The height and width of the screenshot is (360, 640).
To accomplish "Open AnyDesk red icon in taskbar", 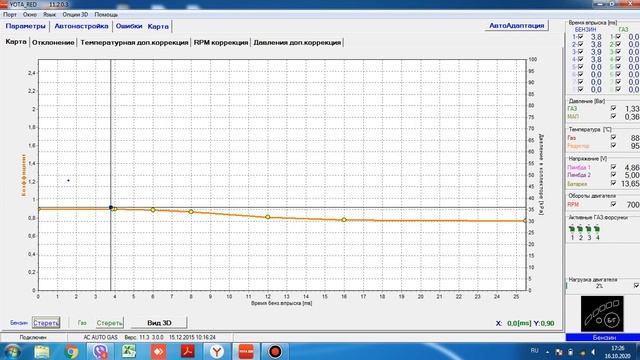I will (x=158, y=351).
